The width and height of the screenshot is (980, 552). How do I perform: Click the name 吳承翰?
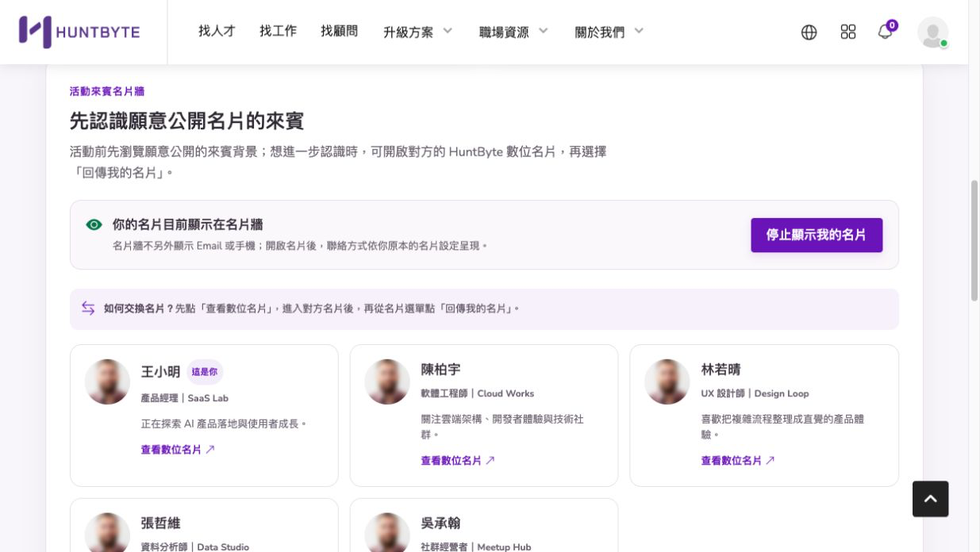[x=441, y=523]
